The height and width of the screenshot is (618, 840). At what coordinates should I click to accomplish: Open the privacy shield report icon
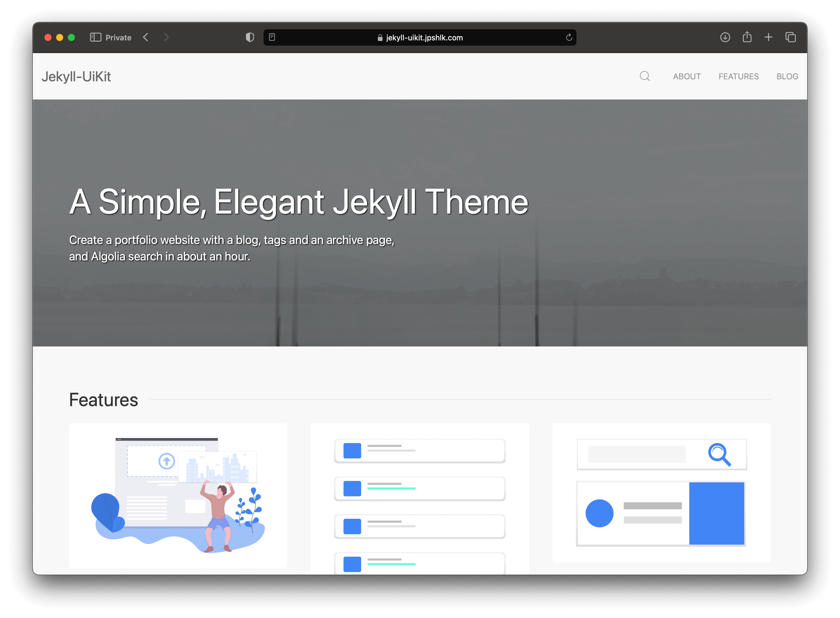[250, 37]
